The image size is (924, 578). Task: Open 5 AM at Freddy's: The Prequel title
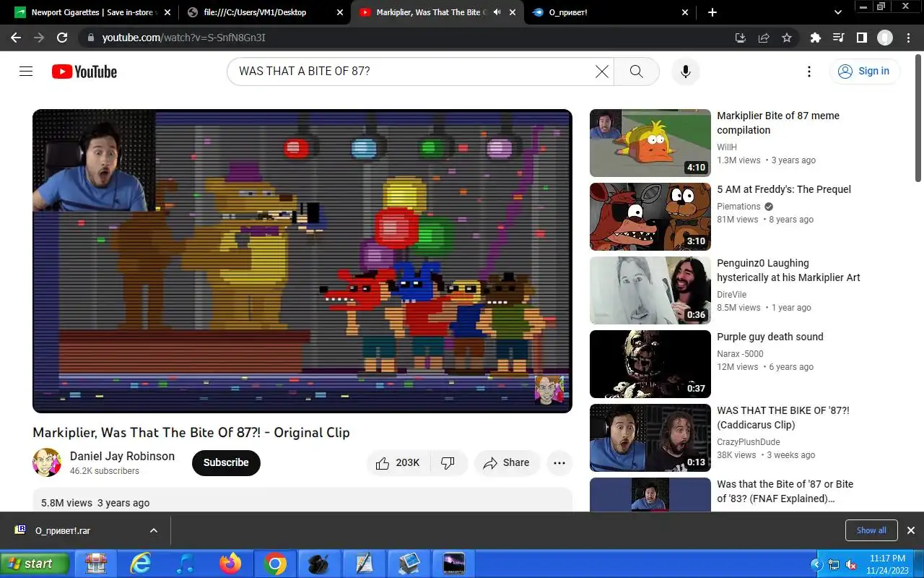(784, 189)
